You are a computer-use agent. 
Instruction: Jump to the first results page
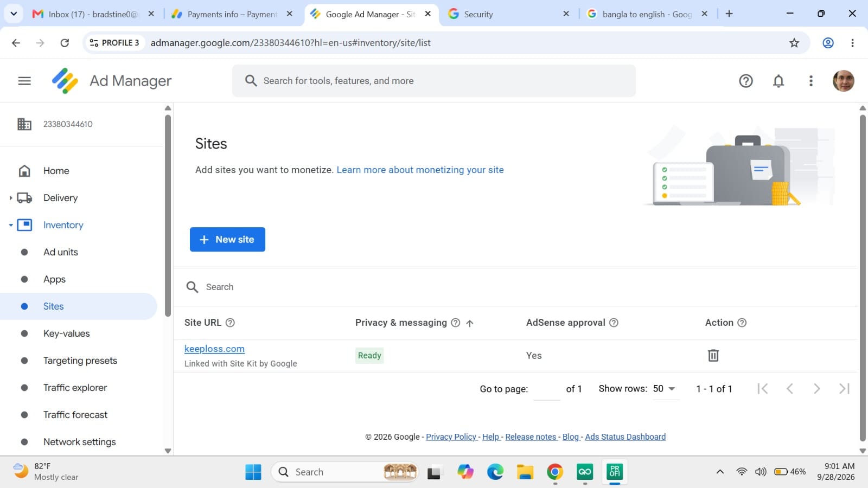point(763,388)
